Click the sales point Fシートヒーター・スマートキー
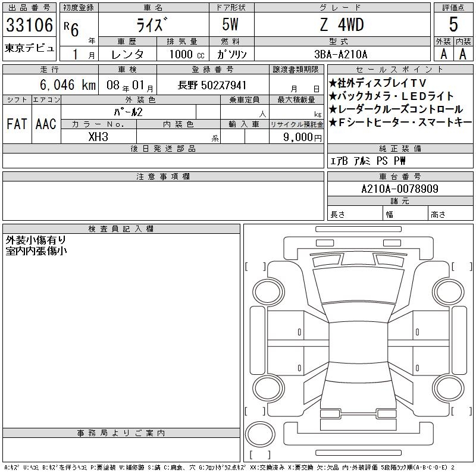The width and height of the screenshot is (476, 476). [x=400, y=123]
